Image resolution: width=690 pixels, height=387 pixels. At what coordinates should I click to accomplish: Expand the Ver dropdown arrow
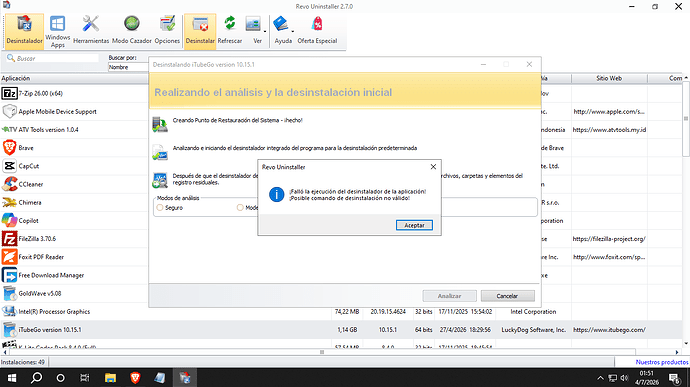tap(265, 31)
